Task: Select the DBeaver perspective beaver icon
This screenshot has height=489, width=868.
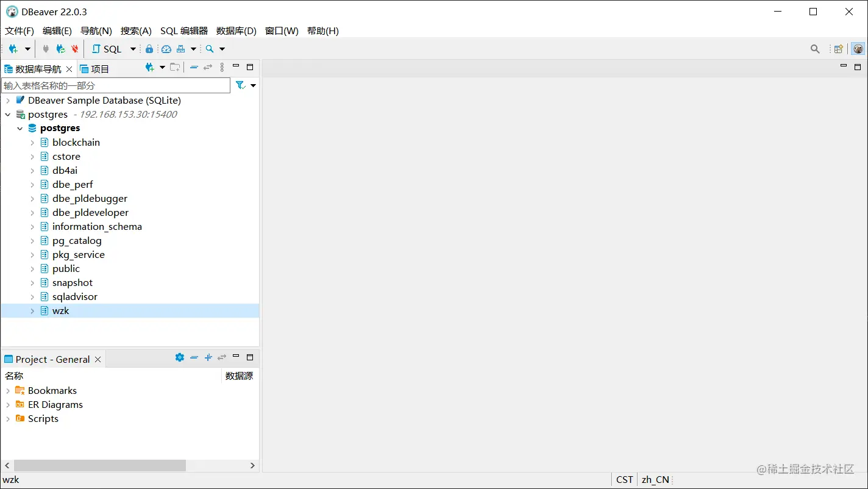Action: [x=858, y=49]
